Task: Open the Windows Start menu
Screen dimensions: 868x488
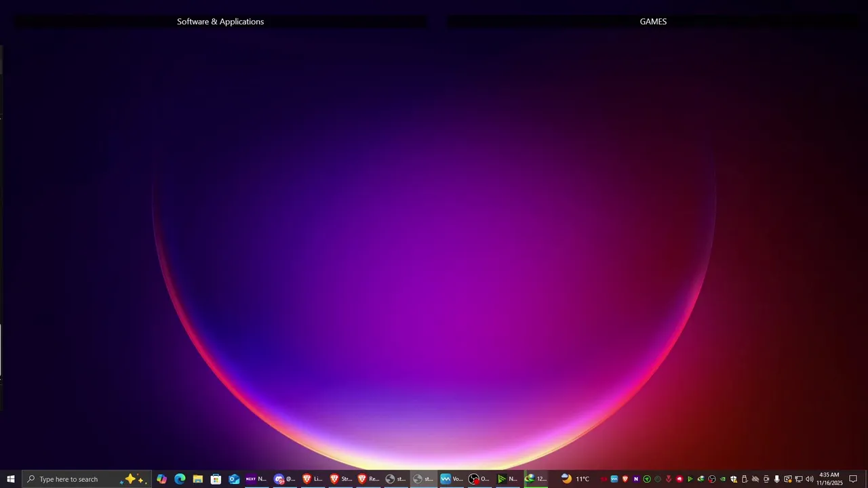Action: coord(11,479)
